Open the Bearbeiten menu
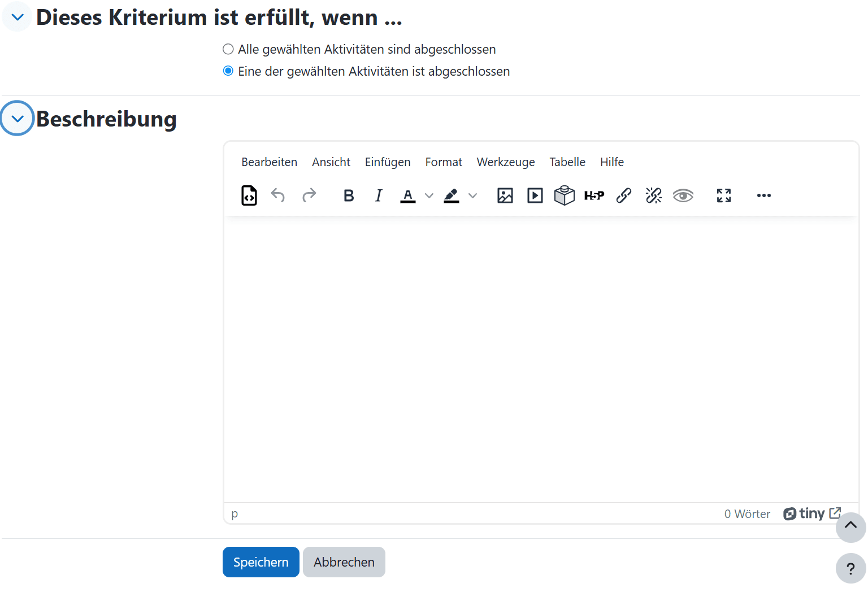The height and width of the screenshot is (592, 868). click(x=269, y=162)
